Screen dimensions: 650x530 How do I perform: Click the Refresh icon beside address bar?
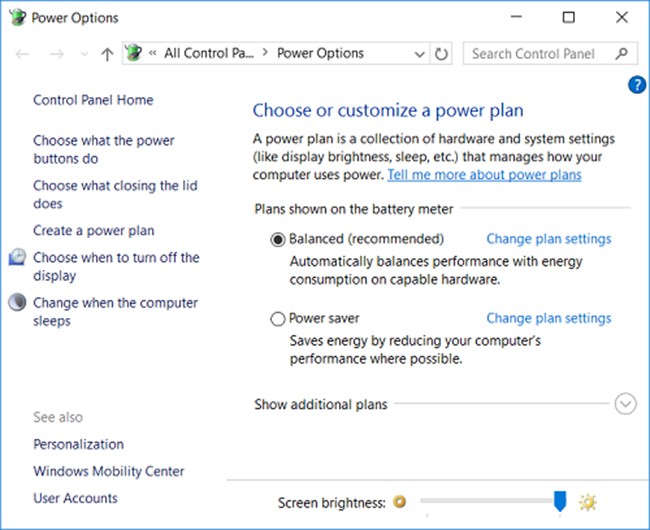pyautogui.click(x=442, y=54)
